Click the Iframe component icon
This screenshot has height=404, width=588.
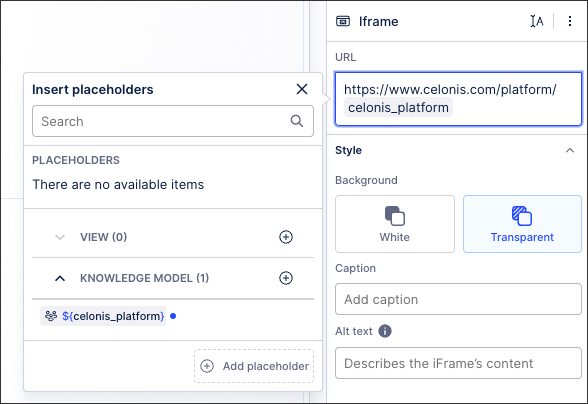[343, 21]
